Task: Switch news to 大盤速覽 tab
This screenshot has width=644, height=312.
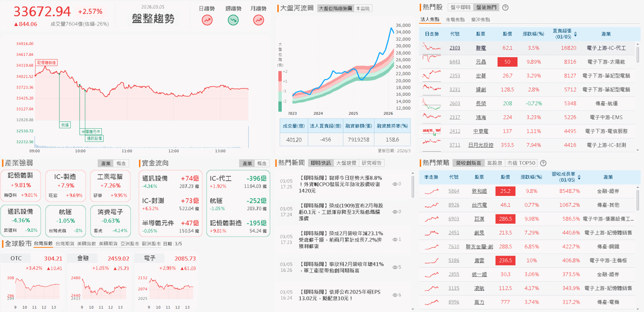Action: pyautogui.click(x=347, y=163)
